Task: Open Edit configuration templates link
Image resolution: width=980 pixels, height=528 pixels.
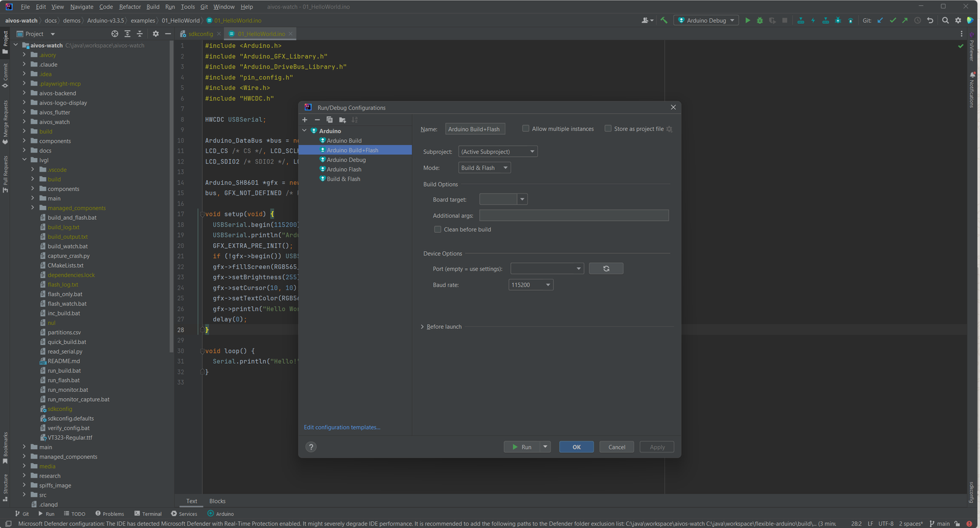Action: tap(342, 428)
